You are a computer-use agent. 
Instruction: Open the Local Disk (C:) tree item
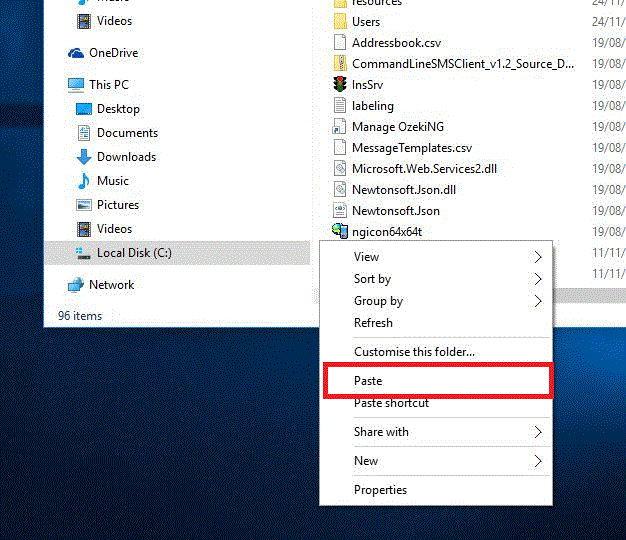tap(177, 253)
